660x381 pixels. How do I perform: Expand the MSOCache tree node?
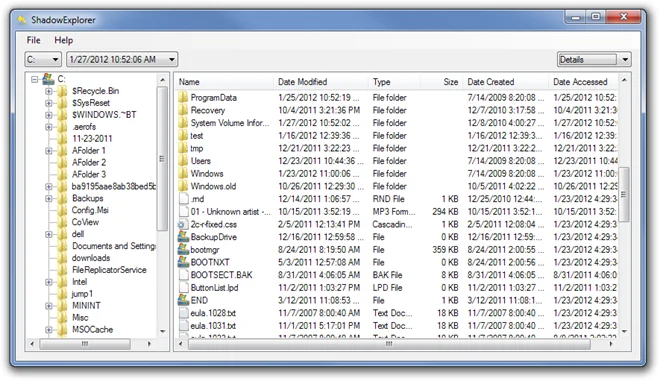pyautogui.click(x=49, y=330)
